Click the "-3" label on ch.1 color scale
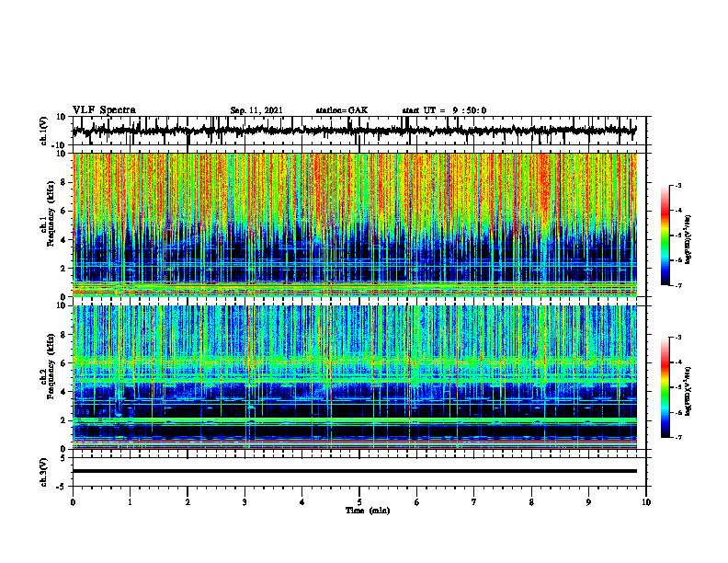 point(678,185)
